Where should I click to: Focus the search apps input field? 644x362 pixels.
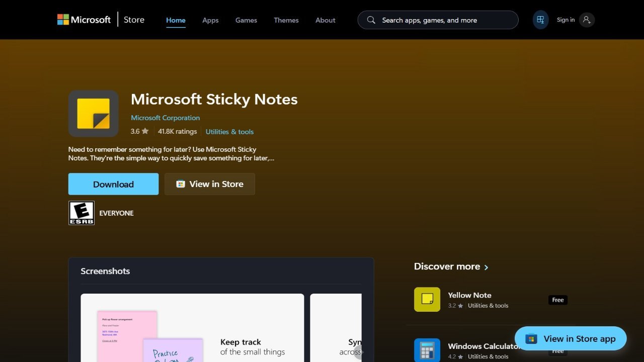(x=438, y=20)
